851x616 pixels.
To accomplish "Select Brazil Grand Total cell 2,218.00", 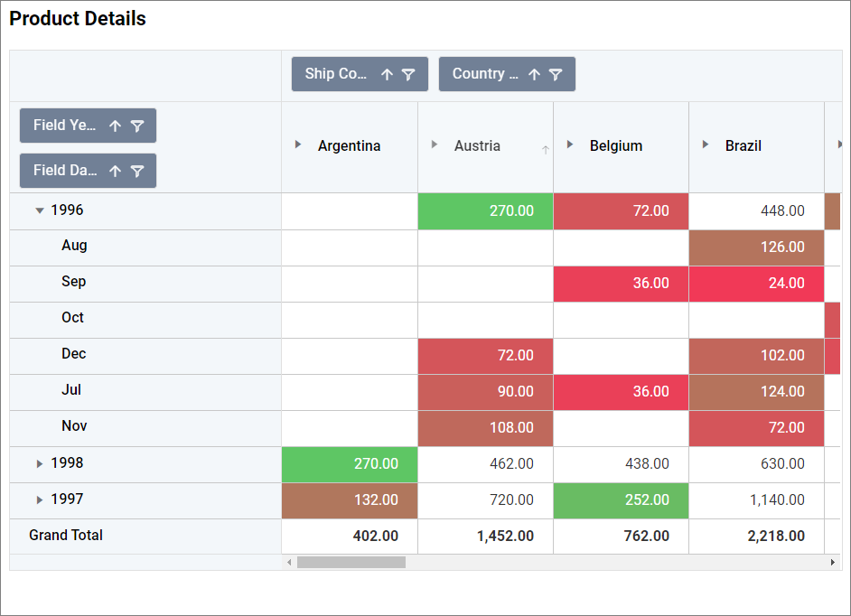I will pyautogui.click(x=757, y=537).
